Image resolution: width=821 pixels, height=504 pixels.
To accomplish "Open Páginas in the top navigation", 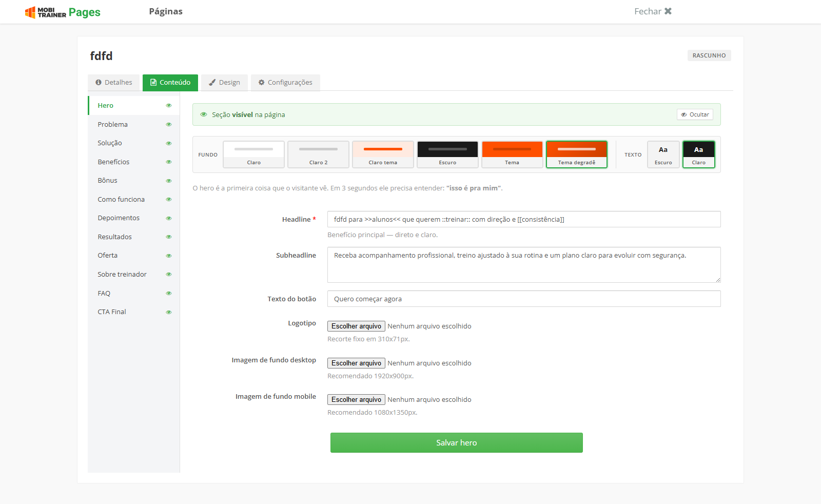I will point(166,11).
